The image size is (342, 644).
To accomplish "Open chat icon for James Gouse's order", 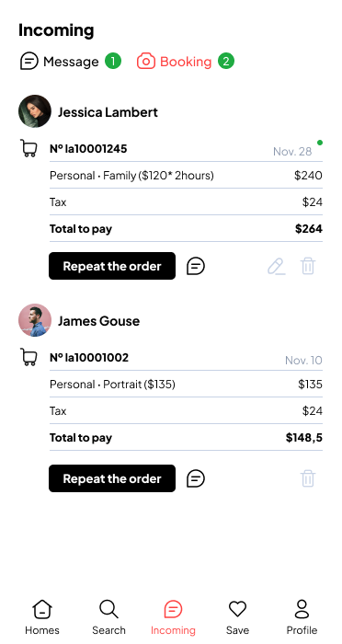I will 196,478.
